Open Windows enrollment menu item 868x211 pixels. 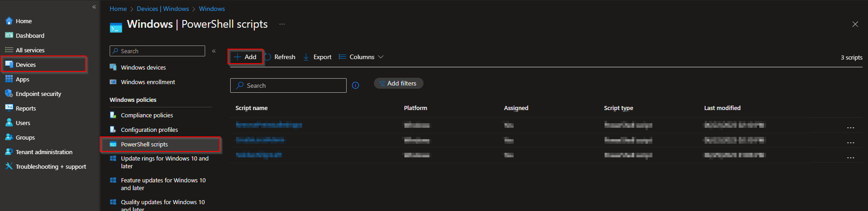148,82
